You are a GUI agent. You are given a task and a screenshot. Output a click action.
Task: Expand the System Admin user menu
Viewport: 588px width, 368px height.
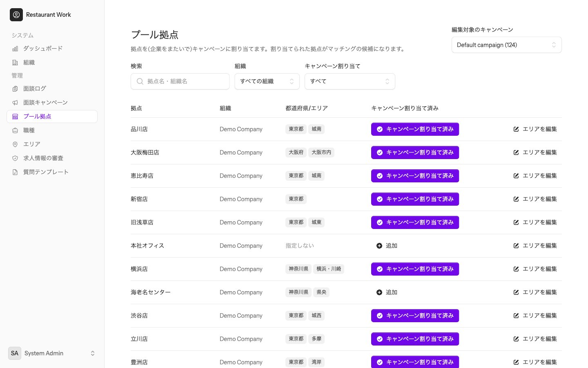pyautogui.click(x=52, y=353)
